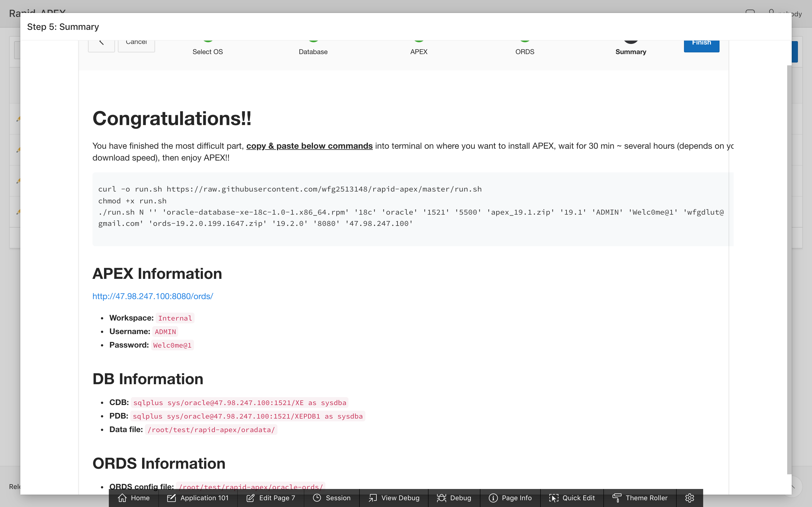Open Application 101 from developer toolbar
The image size is (812, 507).
(x=198, y=498)
